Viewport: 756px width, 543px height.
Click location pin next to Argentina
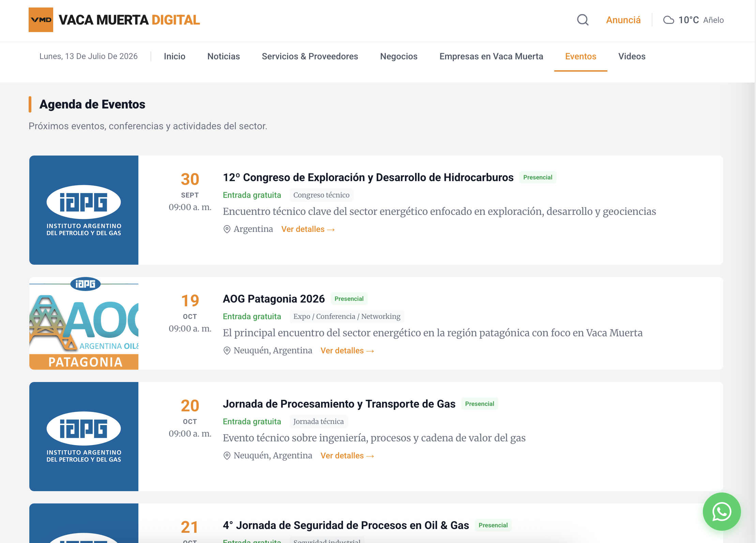click(227, 229)
